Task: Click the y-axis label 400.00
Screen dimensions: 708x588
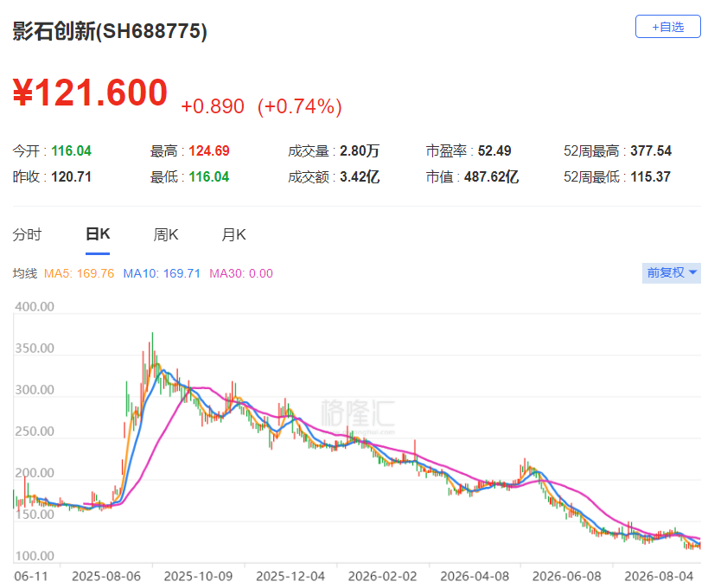Action: (x=35, y=307)
